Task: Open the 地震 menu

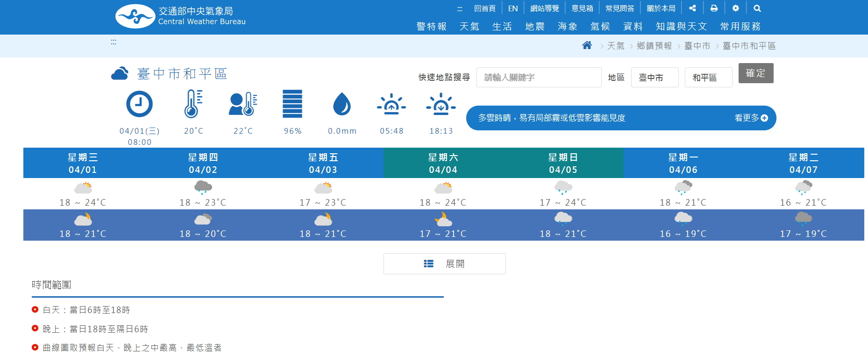Action: (x=535, y=27)
